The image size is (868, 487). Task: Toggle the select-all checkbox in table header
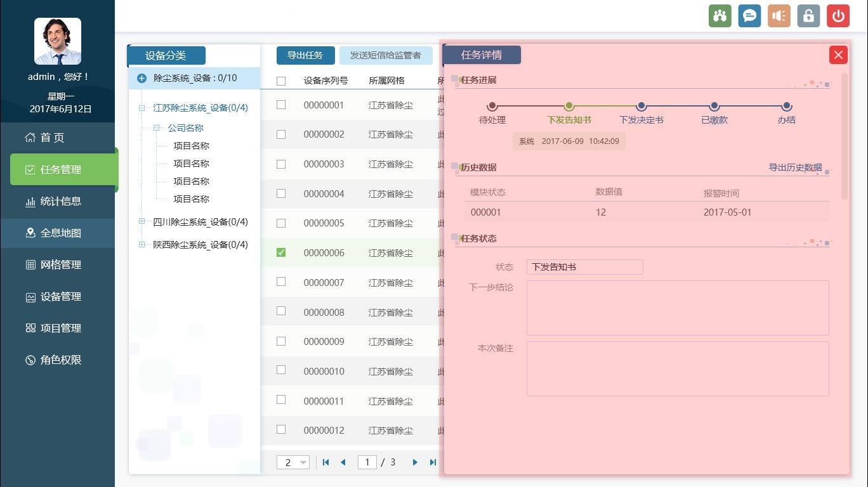point(281,81)
